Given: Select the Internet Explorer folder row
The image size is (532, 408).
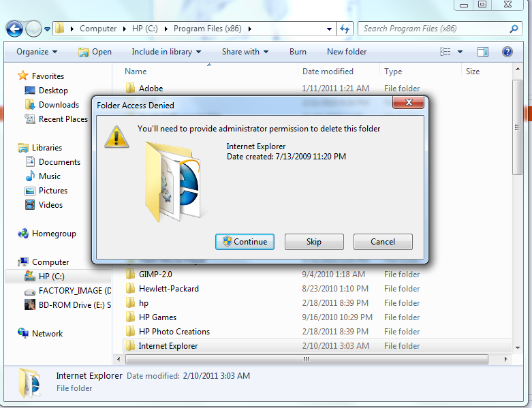Looking at the screenshot, I should coord(317,346).
